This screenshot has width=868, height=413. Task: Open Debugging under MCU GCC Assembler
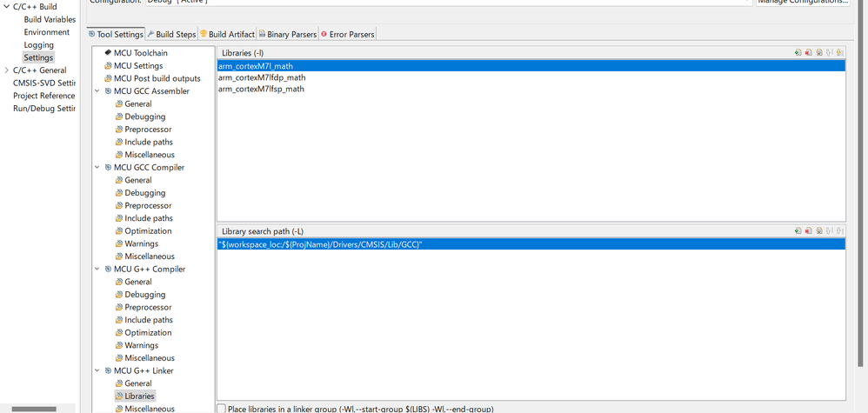coord(140,117)
